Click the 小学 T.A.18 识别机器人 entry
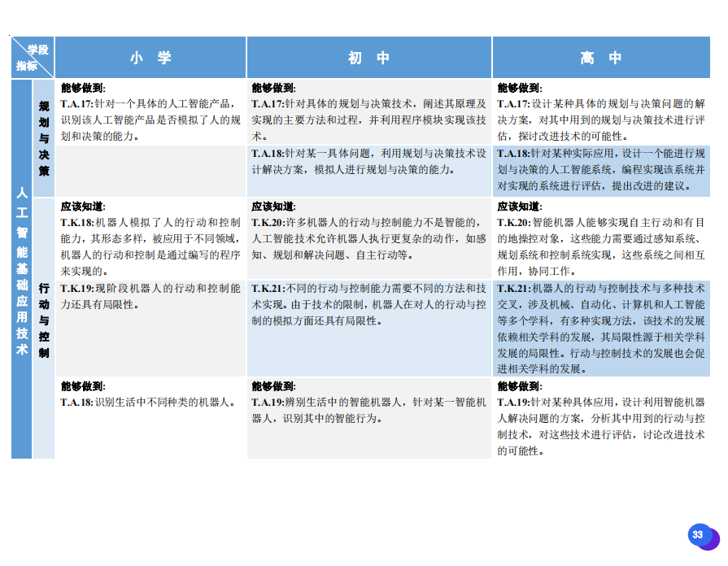 (150, 402)
